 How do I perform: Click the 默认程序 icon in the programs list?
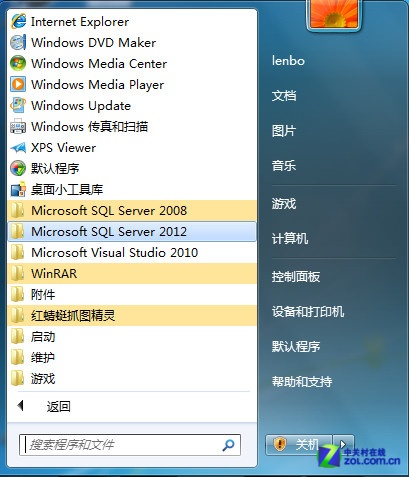point(18,168)
